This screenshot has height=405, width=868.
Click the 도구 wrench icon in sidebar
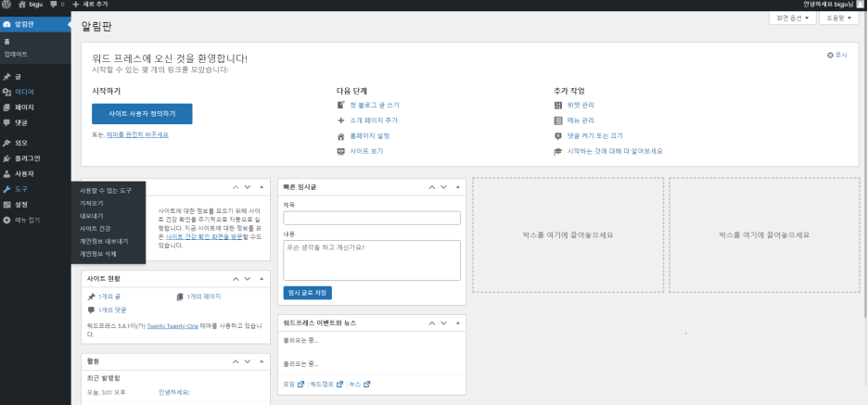pyautogui.click(x=6, y=189)
